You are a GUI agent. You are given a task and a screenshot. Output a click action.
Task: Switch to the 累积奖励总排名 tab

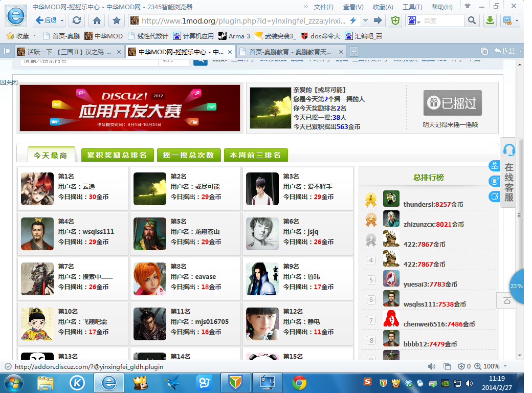tap(117, 156)
